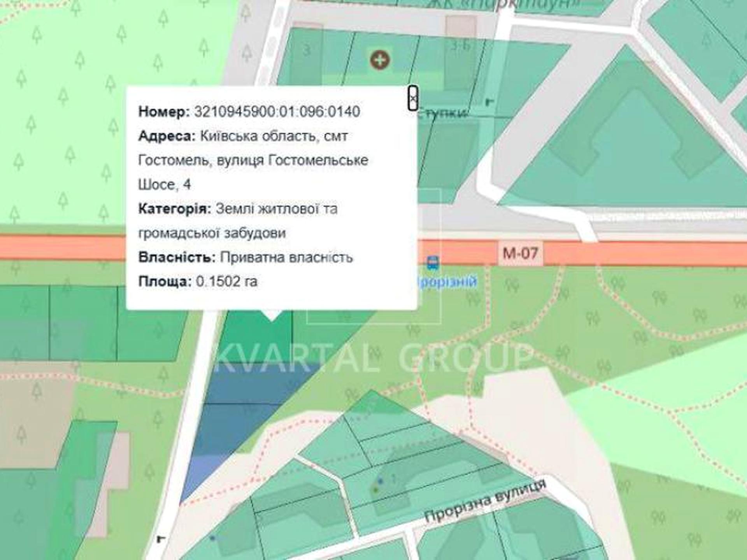
Task: Click the Прорізна вулиця street label
Action: [485, 501]
